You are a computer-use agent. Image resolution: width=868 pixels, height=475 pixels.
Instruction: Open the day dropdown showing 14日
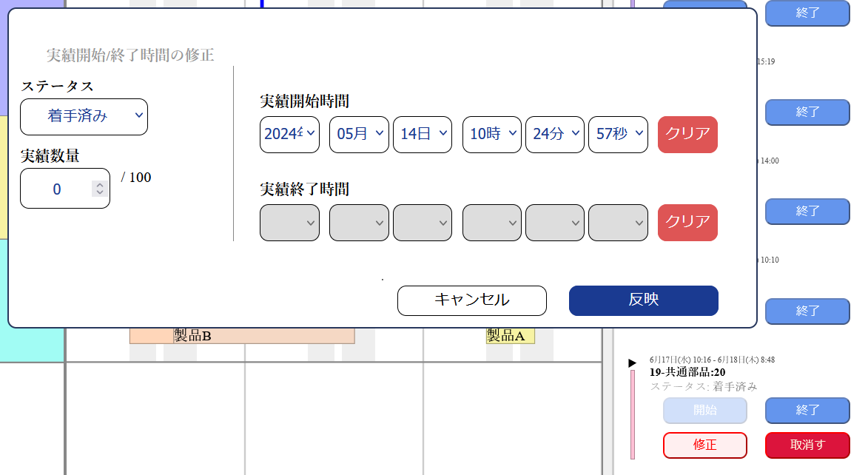(x=422, y=135)
